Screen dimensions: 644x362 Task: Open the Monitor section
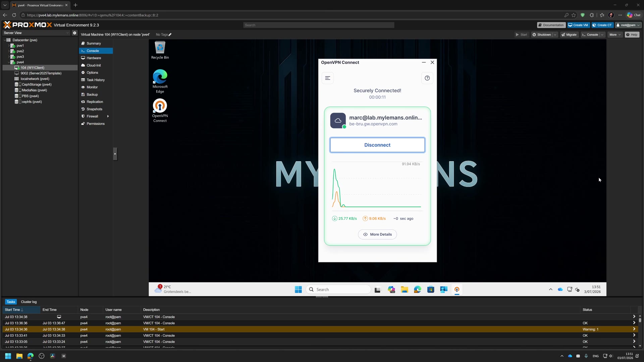point(96,87)
